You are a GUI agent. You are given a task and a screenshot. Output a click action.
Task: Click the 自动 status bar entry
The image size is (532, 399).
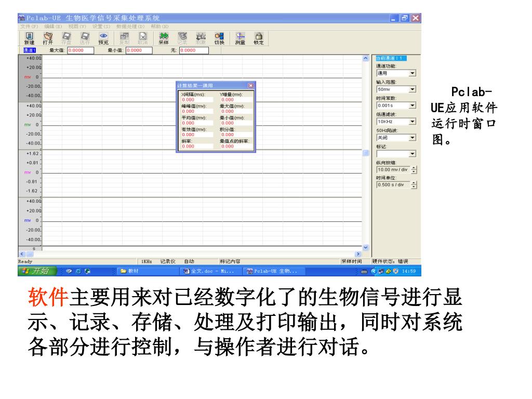[x=189, y=261]
